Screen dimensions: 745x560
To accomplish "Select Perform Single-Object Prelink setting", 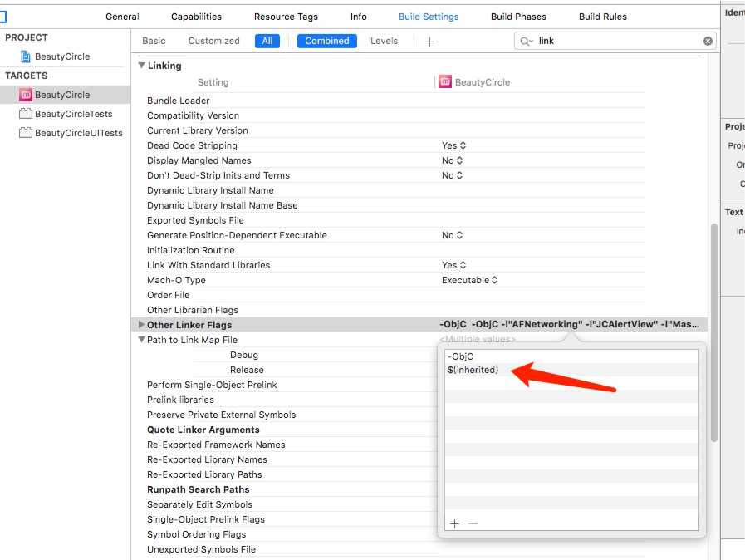I will pyautogui.click(x=212, y=385).
